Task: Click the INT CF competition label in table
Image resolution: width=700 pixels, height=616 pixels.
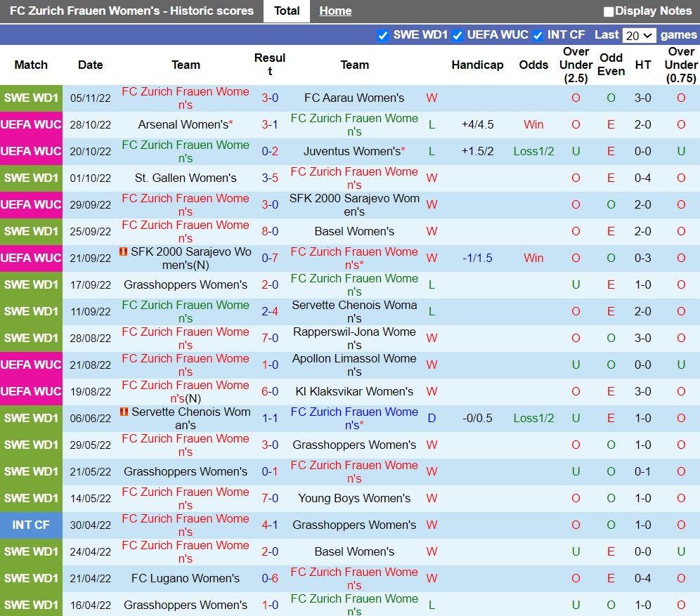Action: [x=31, y=525]
